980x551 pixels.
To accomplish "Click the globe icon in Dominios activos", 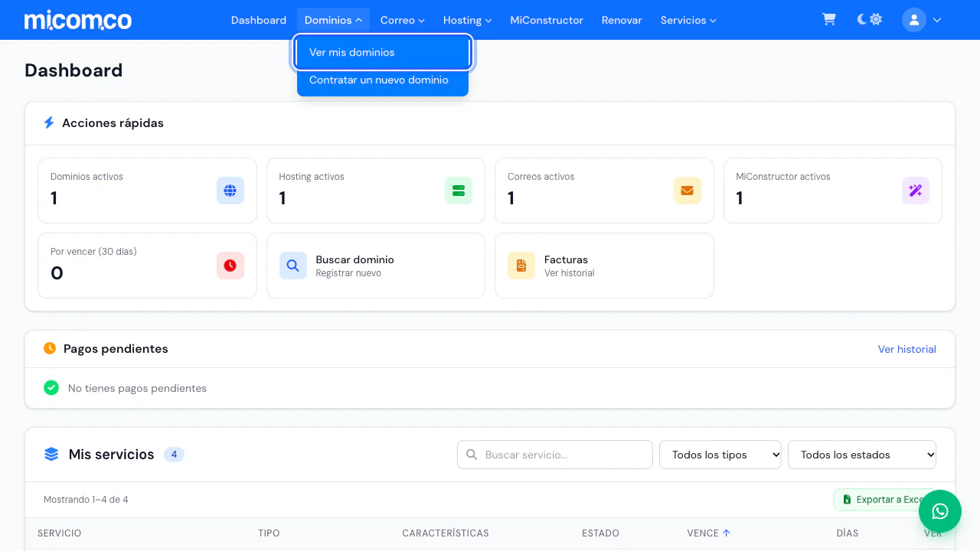I will point(230,191).
